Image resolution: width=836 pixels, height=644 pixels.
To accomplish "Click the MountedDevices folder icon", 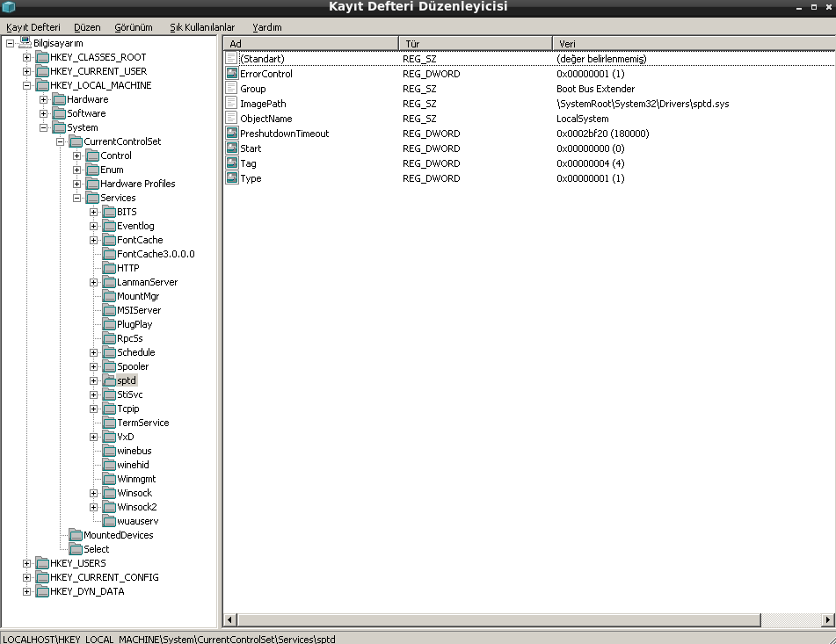I will 76,535.
